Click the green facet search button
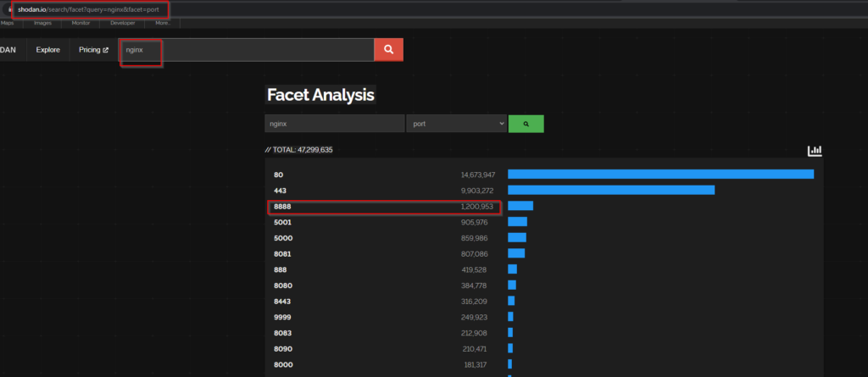Image resolution: width=868 pixels, height=377 pixels. pos(526,124)
